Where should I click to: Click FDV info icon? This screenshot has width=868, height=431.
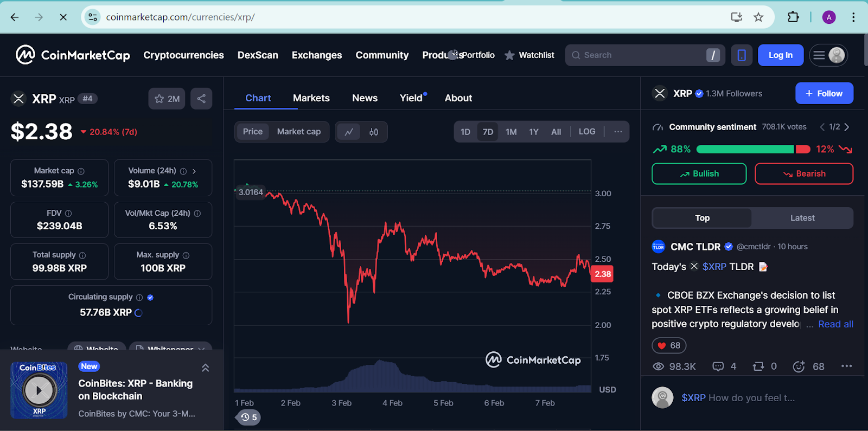click(68, 214)
